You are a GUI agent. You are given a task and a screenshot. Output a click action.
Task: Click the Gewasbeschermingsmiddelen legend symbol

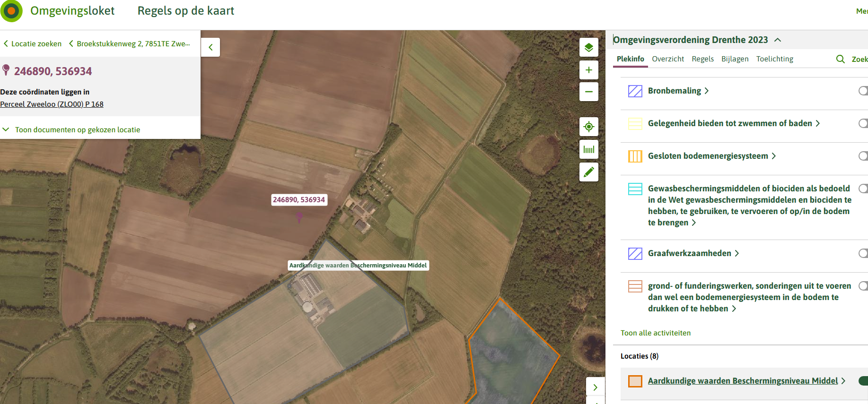point(635,189)
